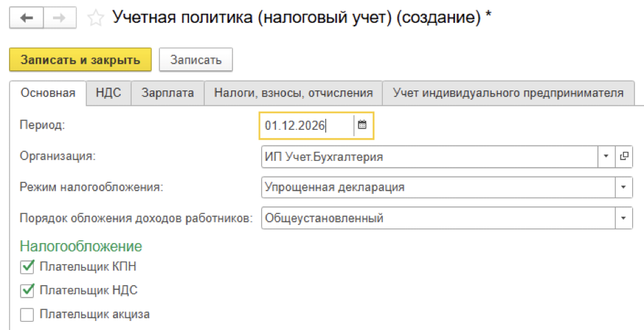Switch to the Зарплата tab
This screenshot has width=644, height=330.
pyautogui.click(x=168, y=93)
